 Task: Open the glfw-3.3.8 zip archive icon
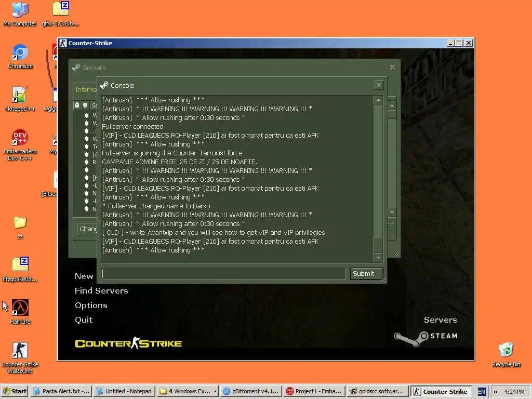click(x=60, y=14)
